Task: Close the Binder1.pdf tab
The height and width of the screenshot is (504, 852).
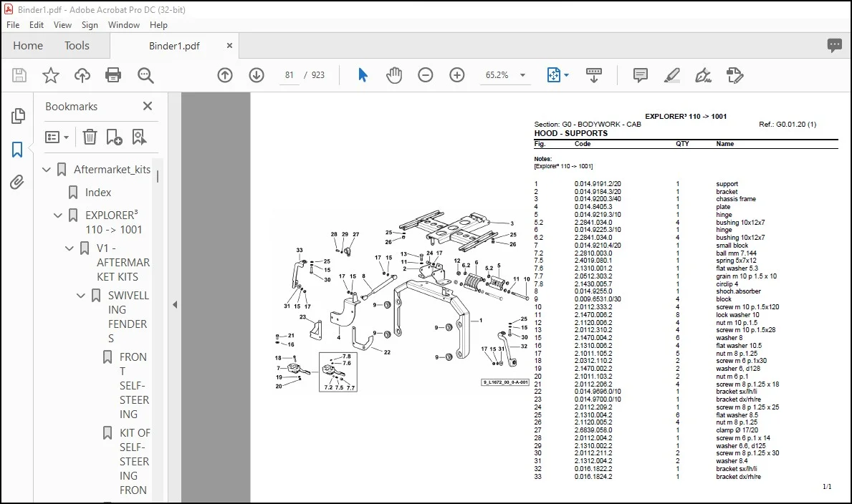Action: pos(229,46)
